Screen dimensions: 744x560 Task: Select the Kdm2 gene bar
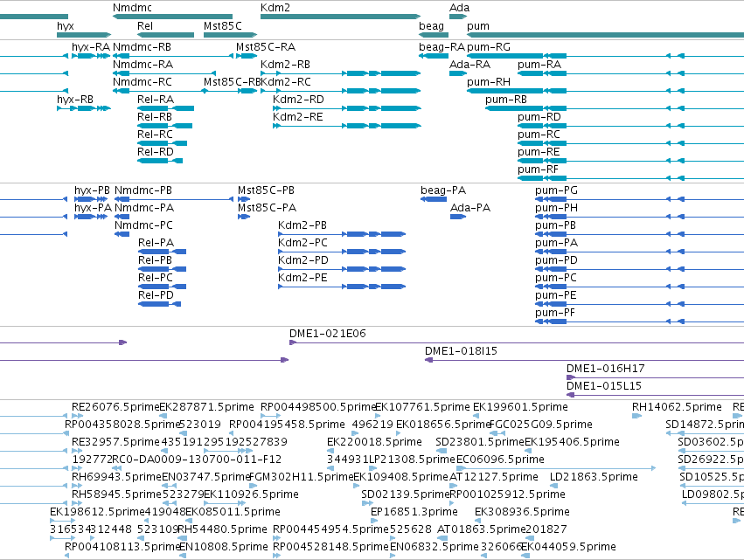coord(340,17)
